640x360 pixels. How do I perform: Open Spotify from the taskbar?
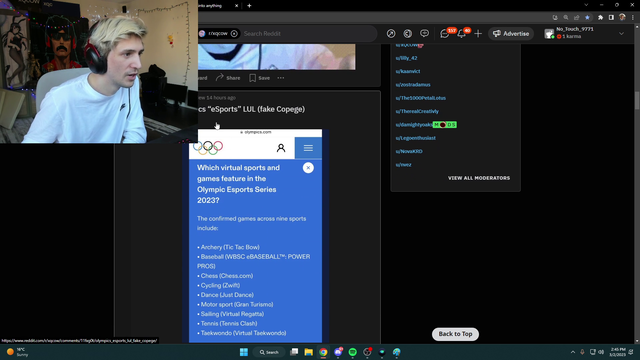pos(353,352)
